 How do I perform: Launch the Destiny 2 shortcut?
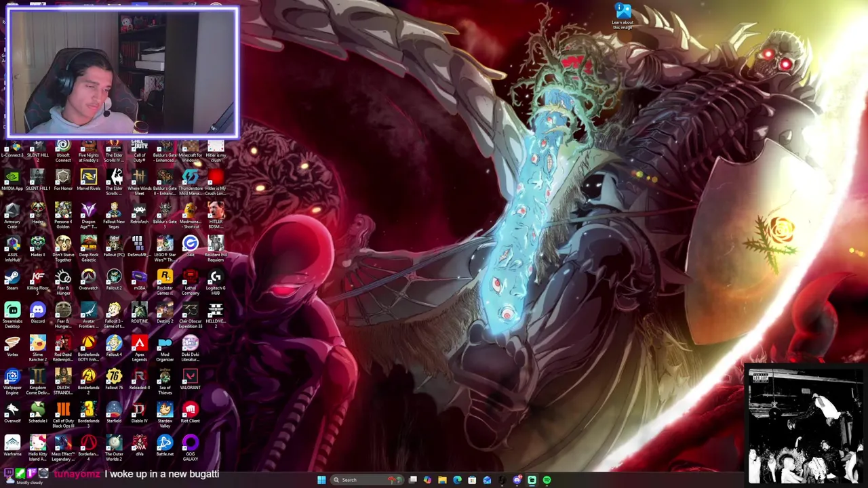point(165,314)
